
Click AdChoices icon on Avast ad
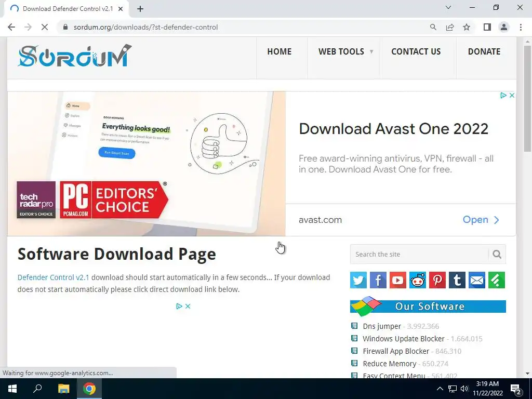(503, 96)
